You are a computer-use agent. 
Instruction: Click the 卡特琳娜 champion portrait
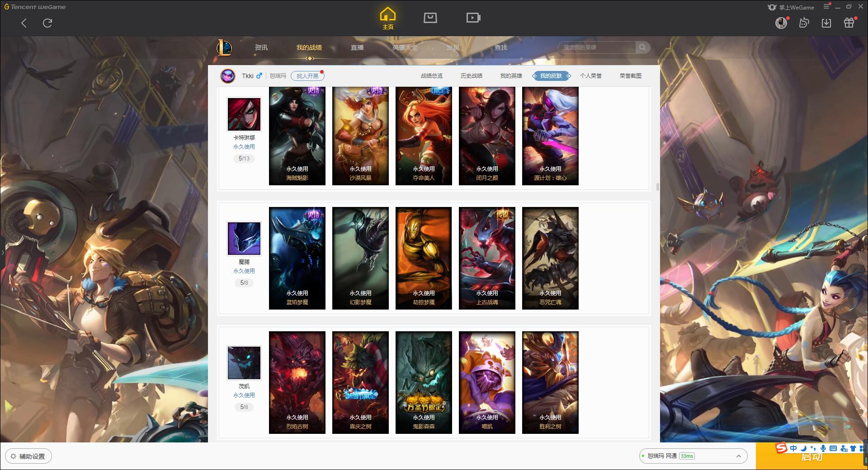click(x=244, y=114)
